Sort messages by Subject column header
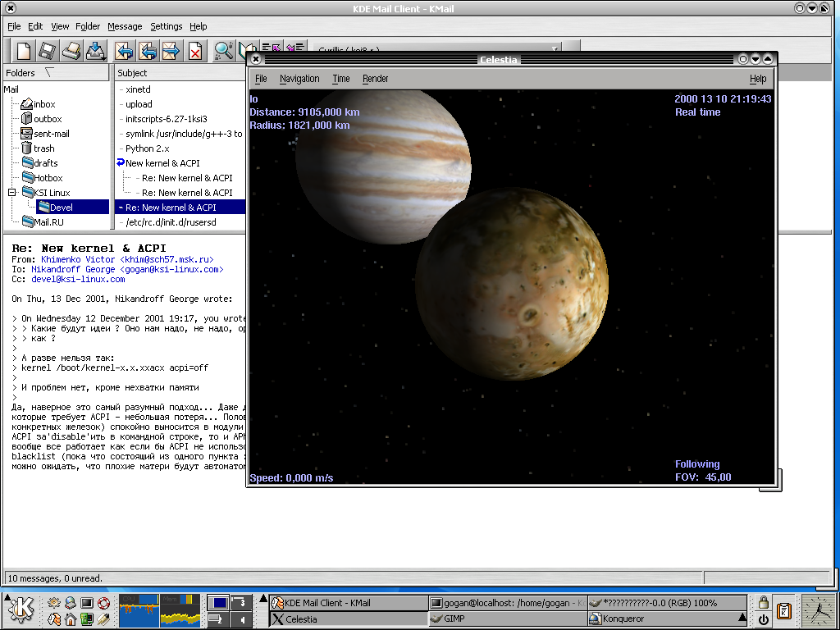 (180, 73)
